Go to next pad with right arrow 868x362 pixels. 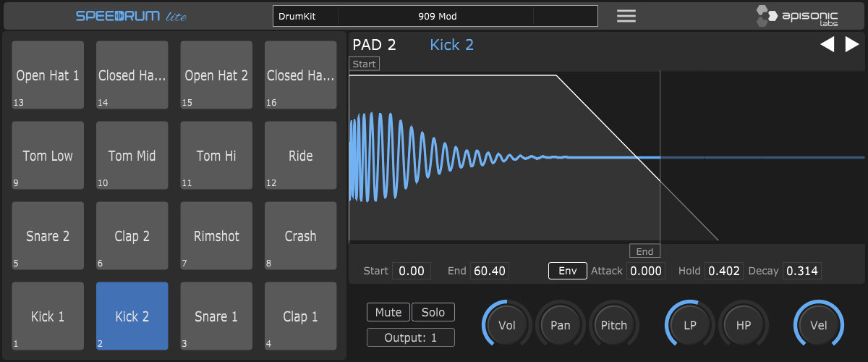851,45
